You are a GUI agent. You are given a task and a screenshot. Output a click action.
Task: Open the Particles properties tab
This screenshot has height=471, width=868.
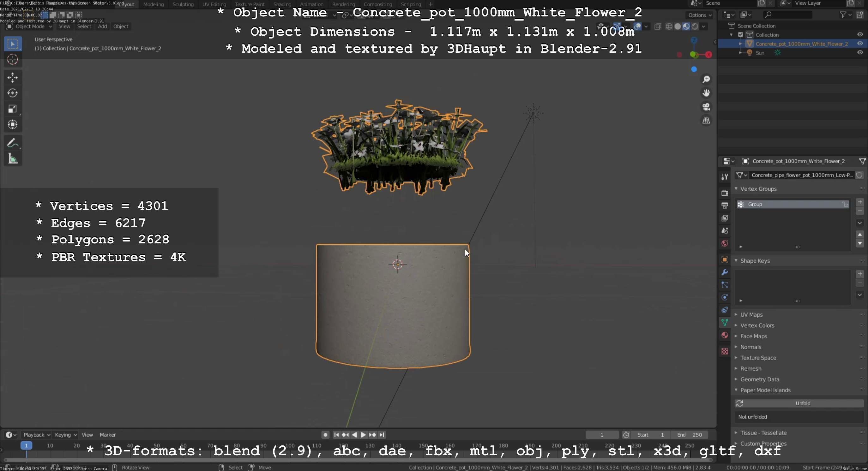[725, 285]
